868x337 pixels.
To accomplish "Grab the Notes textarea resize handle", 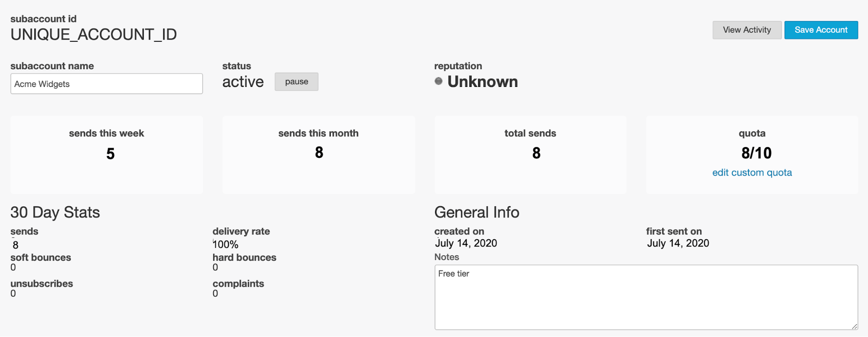I will [x=854, y=326].
